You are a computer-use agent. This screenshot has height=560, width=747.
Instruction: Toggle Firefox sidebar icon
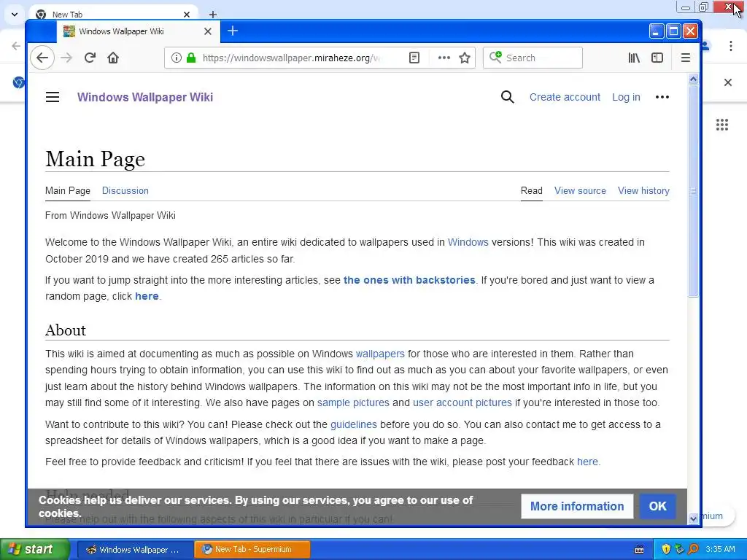pyautogui.click(x=657, y=58)
